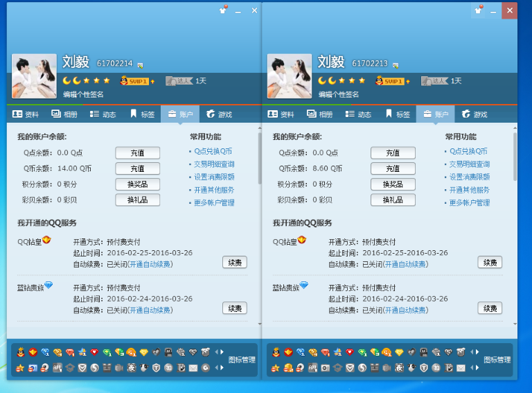Click the scrollbar down arrow in window 61702214
532x393 pixels.
point(260,324)
